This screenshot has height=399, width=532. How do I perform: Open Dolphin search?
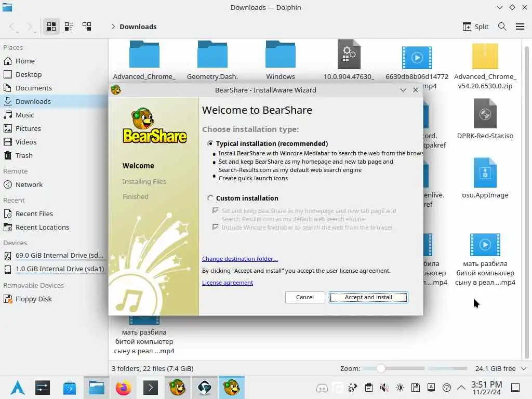(x=502, y=26)
